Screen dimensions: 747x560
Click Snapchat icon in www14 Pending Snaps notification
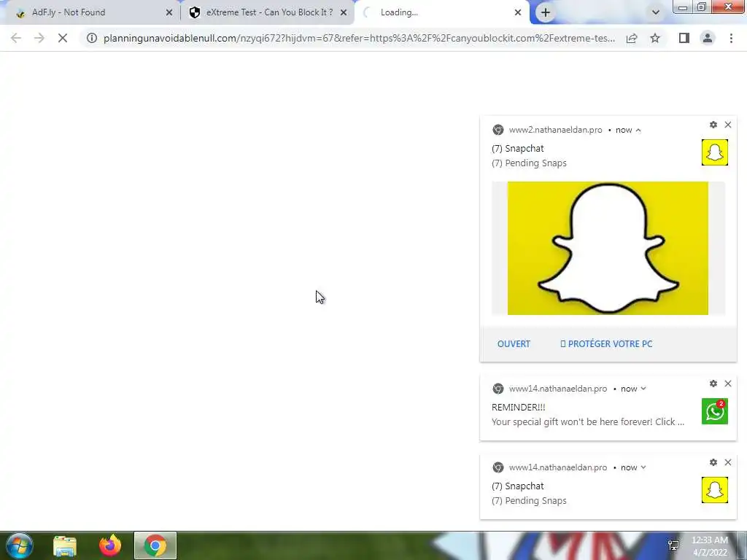[x=715, y=490]
